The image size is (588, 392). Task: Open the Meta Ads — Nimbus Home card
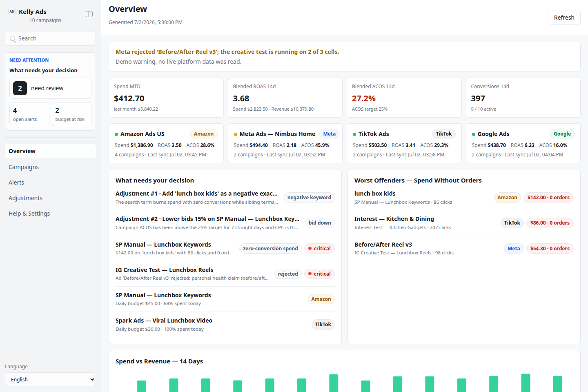pos(285,143)
